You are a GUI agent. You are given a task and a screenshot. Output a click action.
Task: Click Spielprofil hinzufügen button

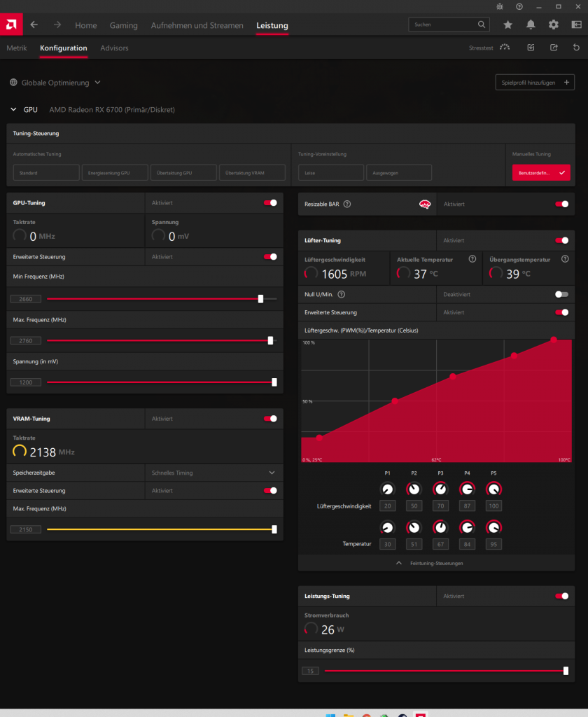(535, 83)
